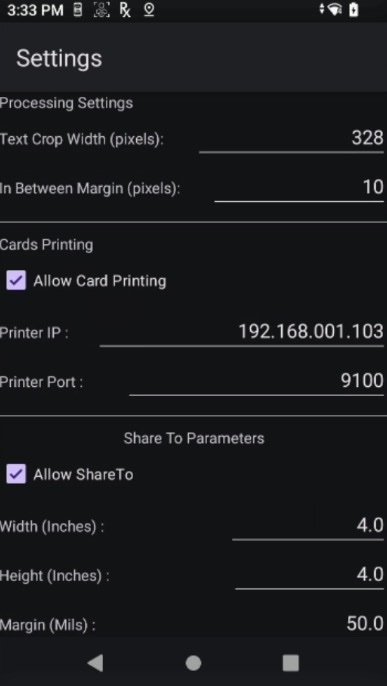Image resolution: width=387 pixels, height=686 pixels.
Task: Edit the Height (Inches) value
Action: (x=310, y=575)
